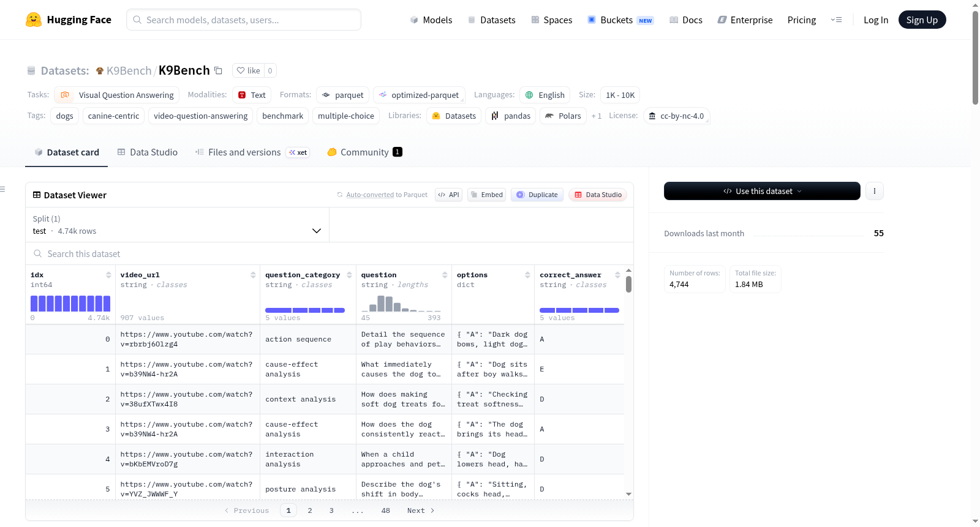This screenshot has height=527, width=980.
Task: Click the 1K - 10K size tag
Action: pyautogui.click(x=620, y=95)
